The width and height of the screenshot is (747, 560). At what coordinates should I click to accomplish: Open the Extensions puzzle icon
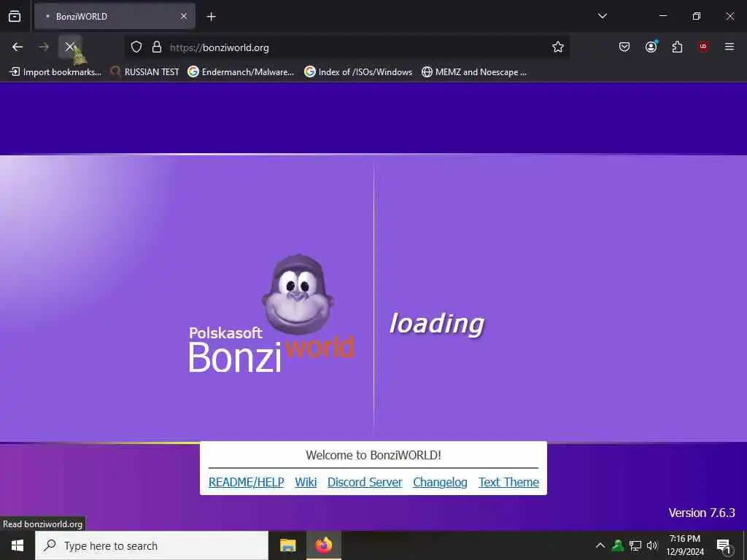(677, 47)
